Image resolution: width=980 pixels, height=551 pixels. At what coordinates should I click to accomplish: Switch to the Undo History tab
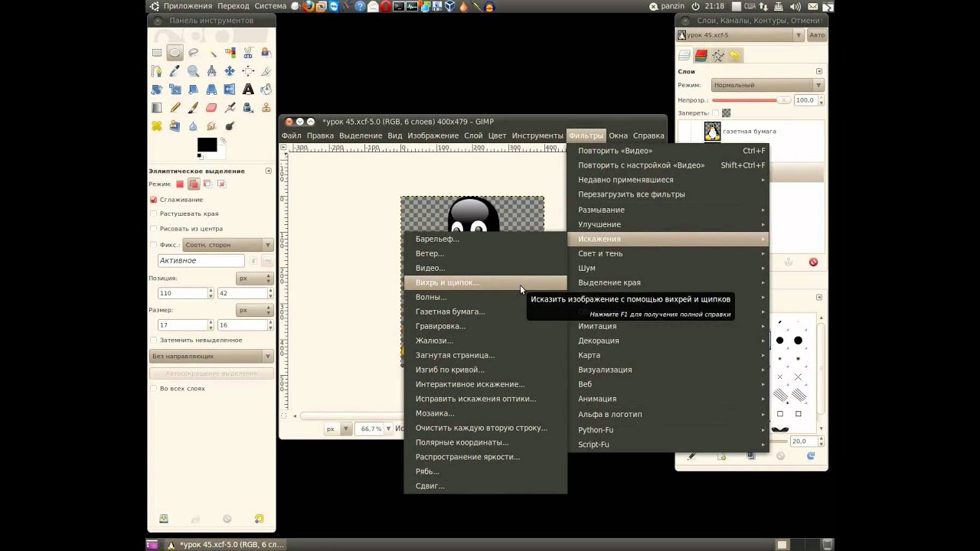[x=734, y=56]
